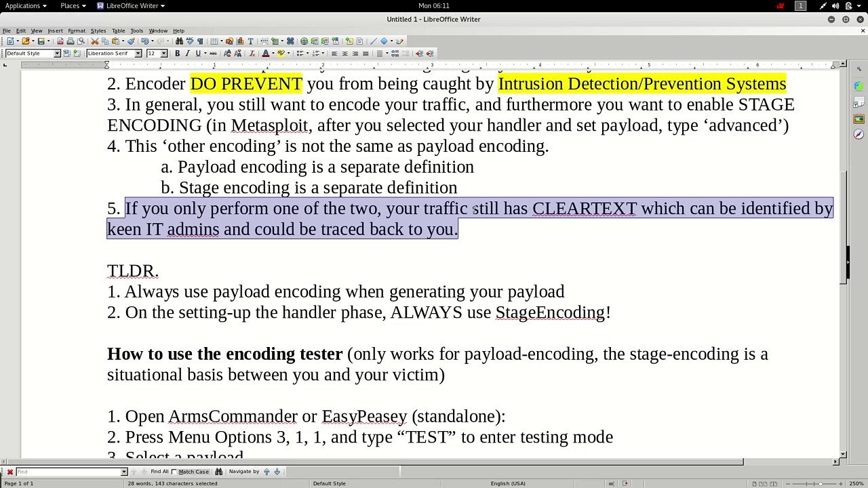Center the paragraph horizontally

click(344, 54)
